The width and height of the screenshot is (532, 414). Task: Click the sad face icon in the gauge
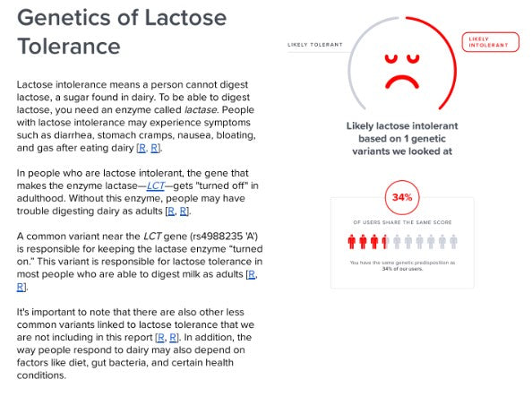pos(402,72)
